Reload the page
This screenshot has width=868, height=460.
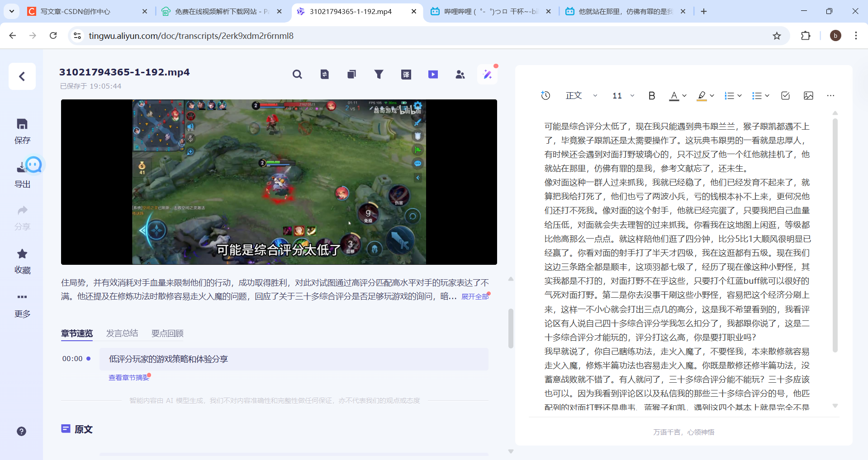(x=53, y=36)
